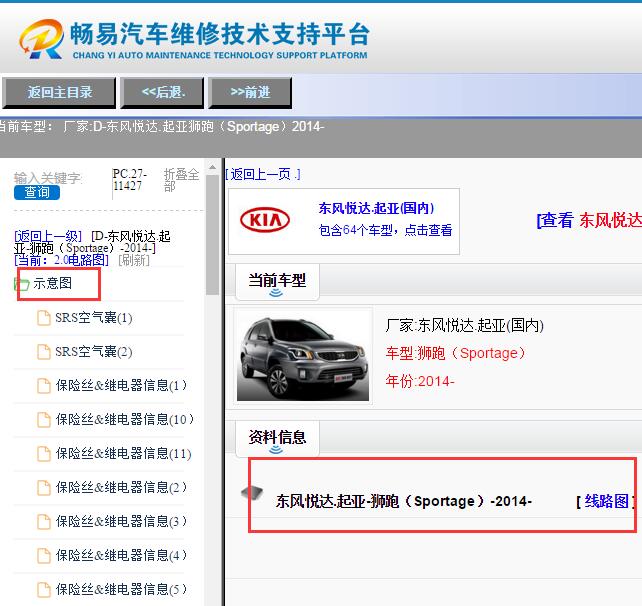This screenshot has width=642, height=606.
Task: Click the 返回主目录 button
Action: point(59,93)
